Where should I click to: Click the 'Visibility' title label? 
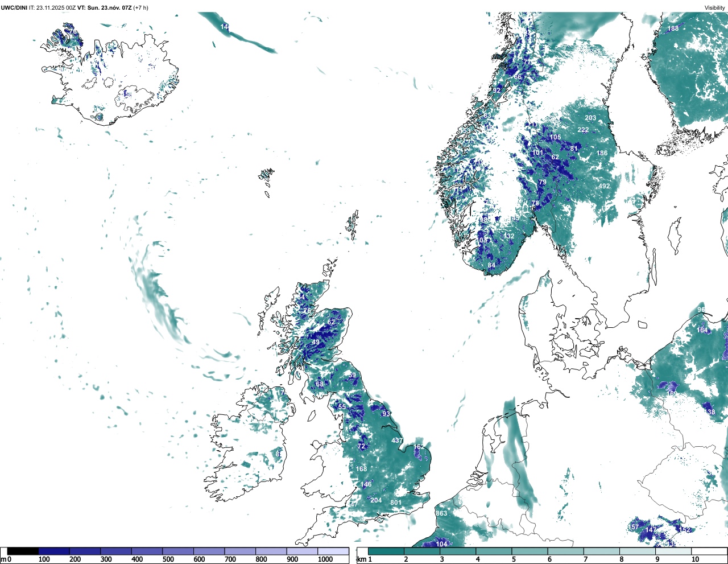[715, 8]
